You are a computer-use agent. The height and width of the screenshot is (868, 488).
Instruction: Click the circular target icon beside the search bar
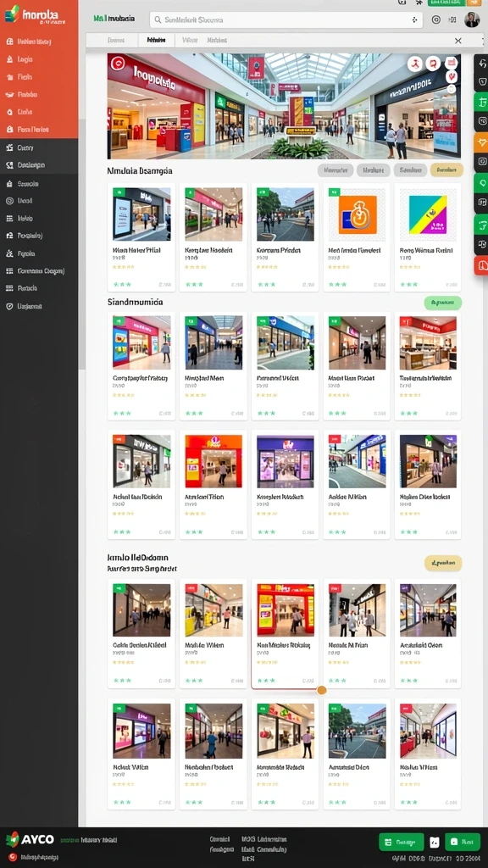click(x=436, y=19)
